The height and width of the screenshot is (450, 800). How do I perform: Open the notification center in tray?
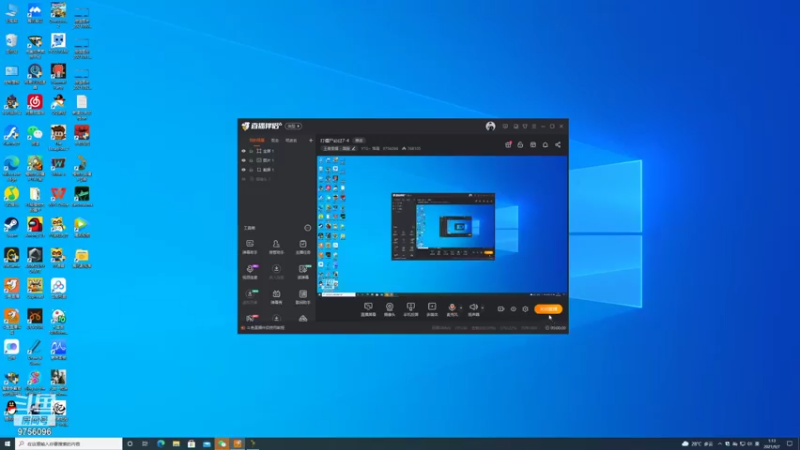[789, 444]
